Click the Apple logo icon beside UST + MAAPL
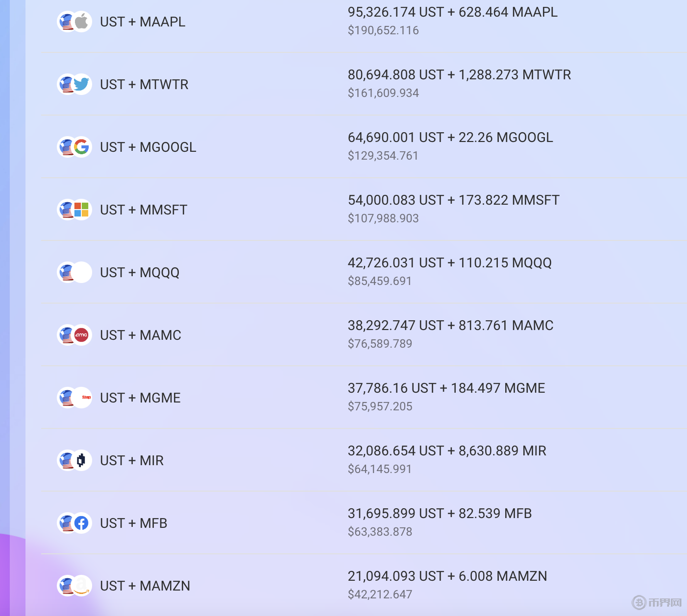This screenshot has height=616, width=687. (x=82, y=22)
